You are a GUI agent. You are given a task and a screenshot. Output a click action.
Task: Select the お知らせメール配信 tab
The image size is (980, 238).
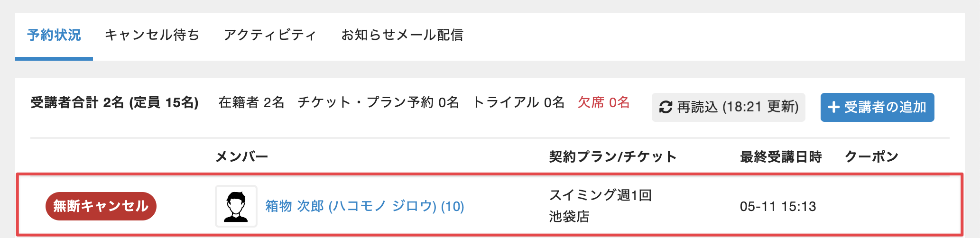(402, 35)
